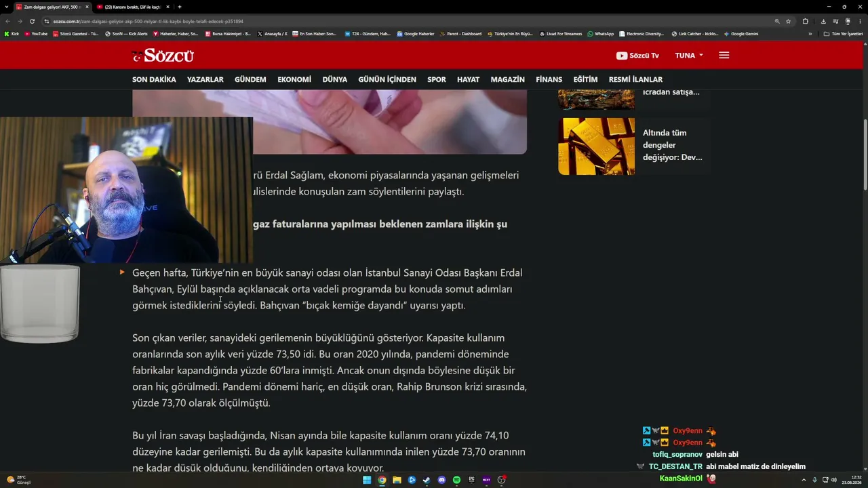This screenshot has height=488, width=868.
Task: Open the 'İcradan satışa...' sidebar headline
Action: [671, 92]
